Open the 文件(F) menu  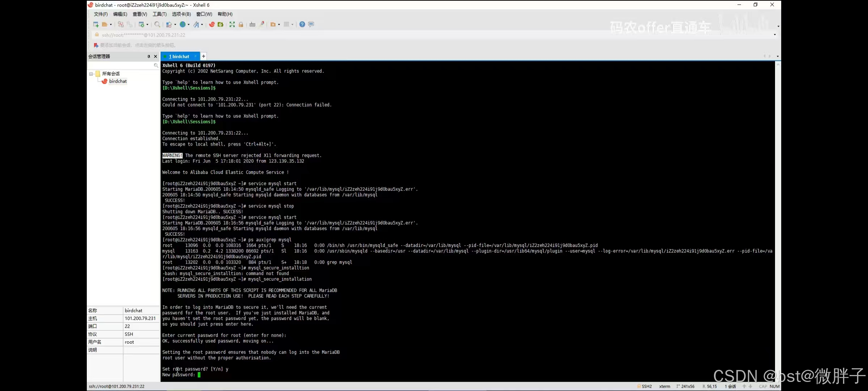coord(101,14)
